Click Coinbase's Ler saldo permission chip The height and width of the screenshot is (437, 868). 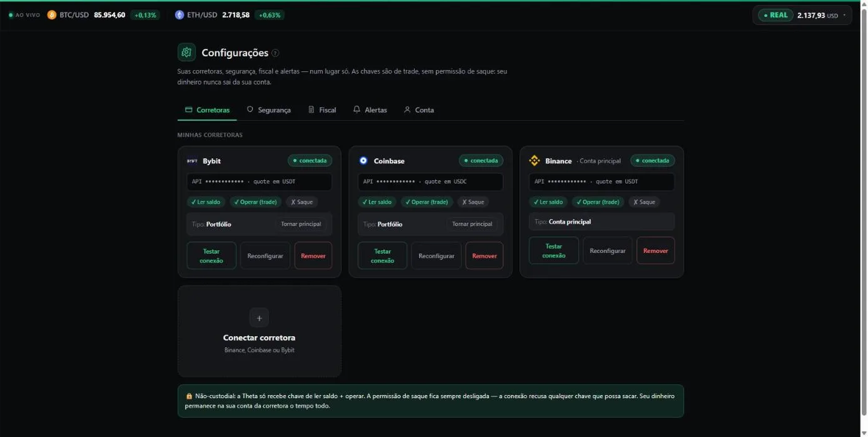[x=377, y=202]
